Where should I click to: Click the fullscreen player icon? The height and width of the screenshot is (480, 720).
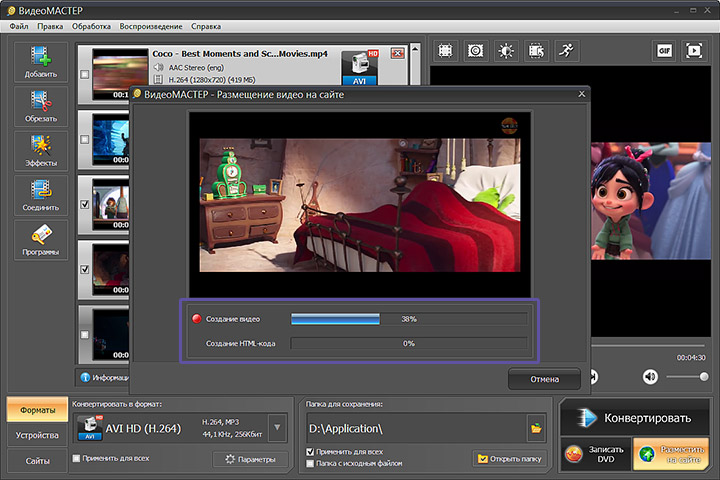[694, 51]
